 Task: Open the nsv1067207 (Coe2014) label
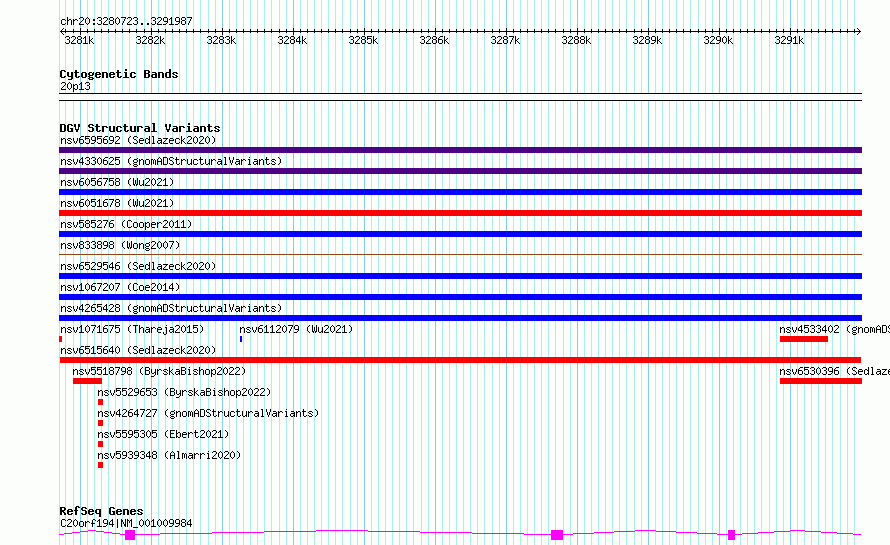(120, 287)
